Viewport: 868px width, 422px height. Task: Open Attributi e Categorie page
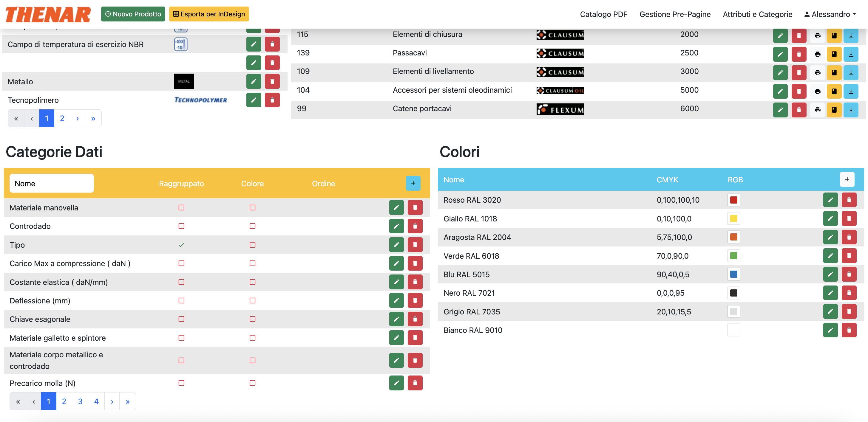coord(757,14)
